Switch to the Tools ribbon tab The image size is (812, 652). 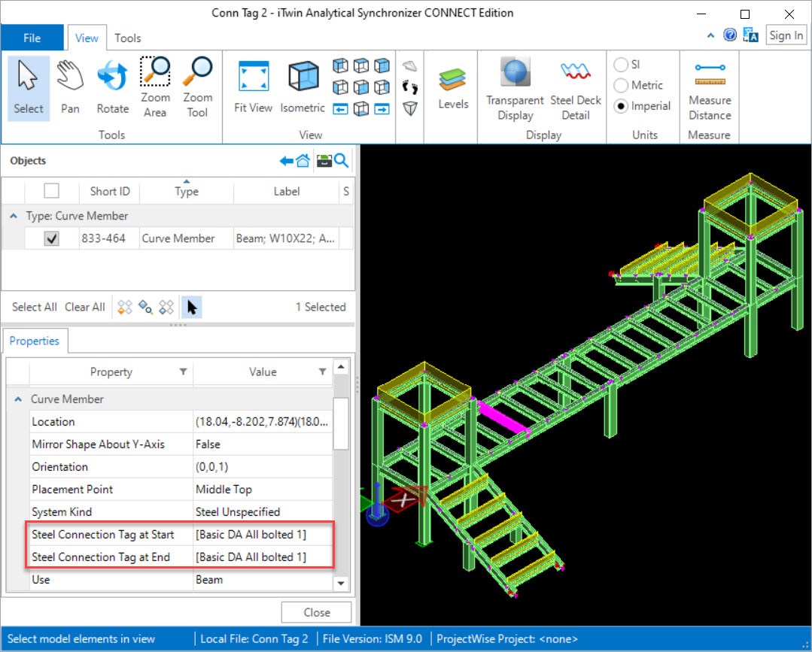point(127,38)
